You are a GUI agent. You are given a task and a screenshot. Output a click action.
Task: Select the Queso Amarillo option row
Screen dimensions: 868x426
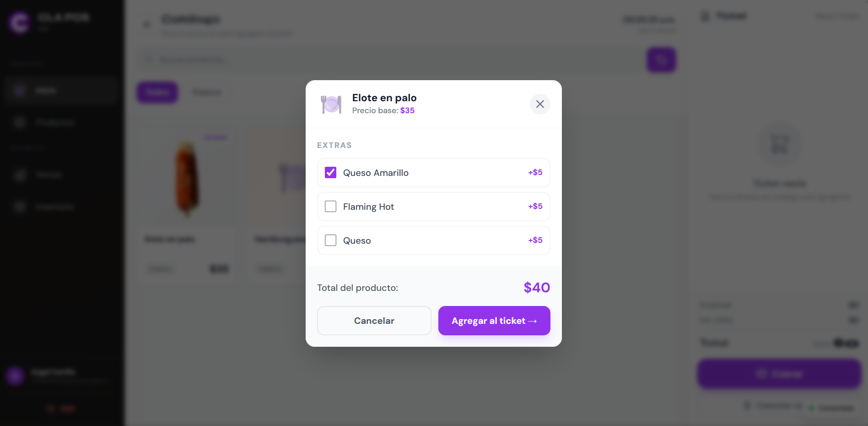point(434,173)
